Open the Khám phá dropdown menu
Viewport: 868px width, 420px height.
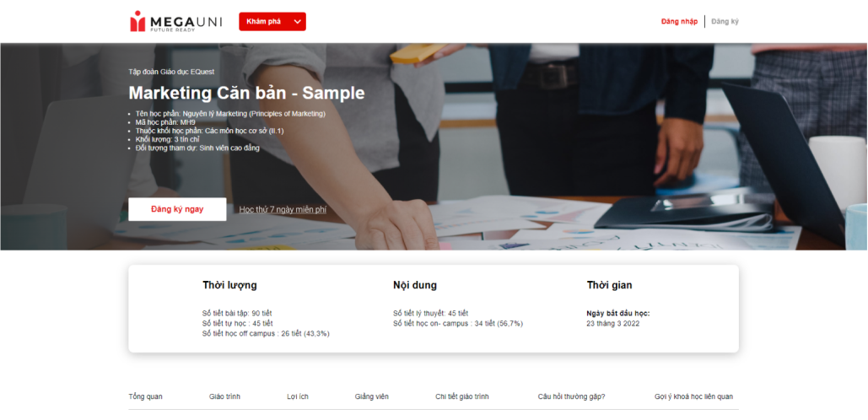point(272,22)
